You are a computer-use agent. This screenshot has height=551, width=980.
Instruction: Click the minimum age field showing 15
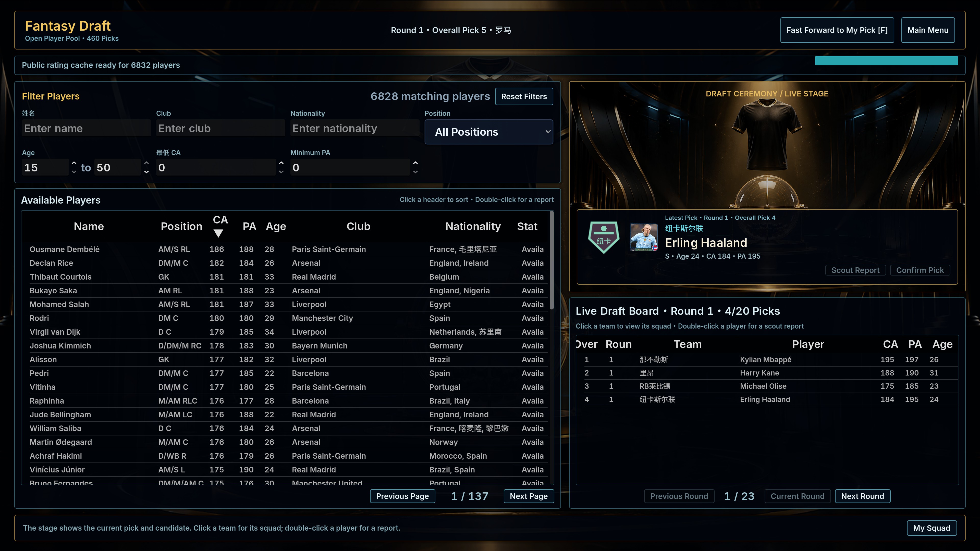46,167
